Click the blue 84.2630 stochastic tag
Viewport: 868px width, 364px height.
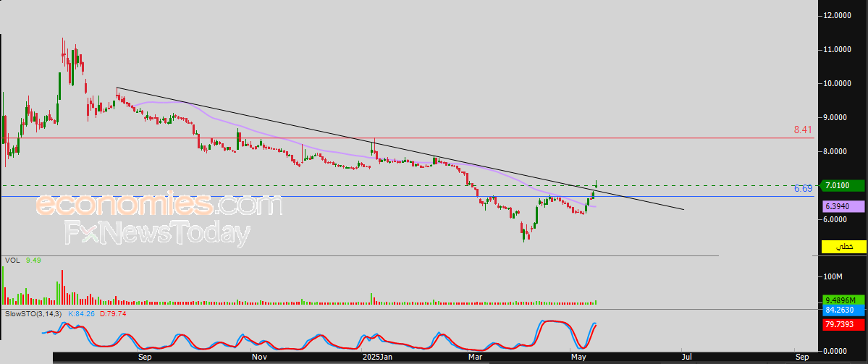point(843,309)
